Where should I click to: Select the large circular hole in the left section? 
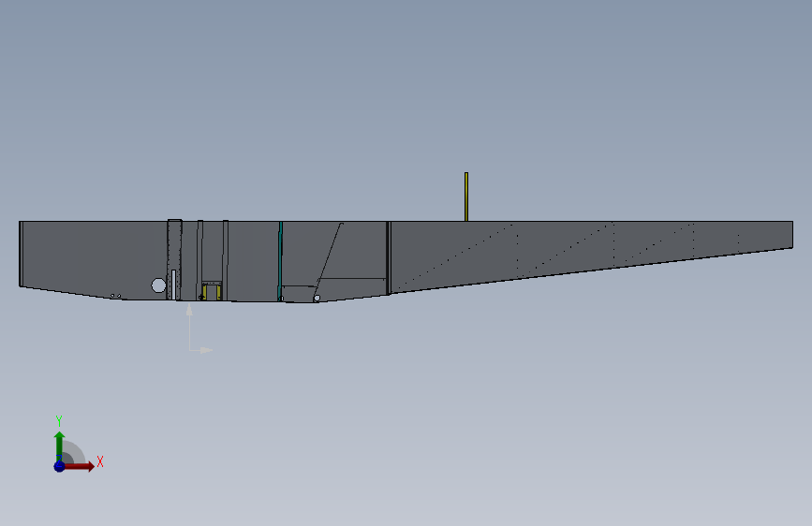(x=158, y=285)
